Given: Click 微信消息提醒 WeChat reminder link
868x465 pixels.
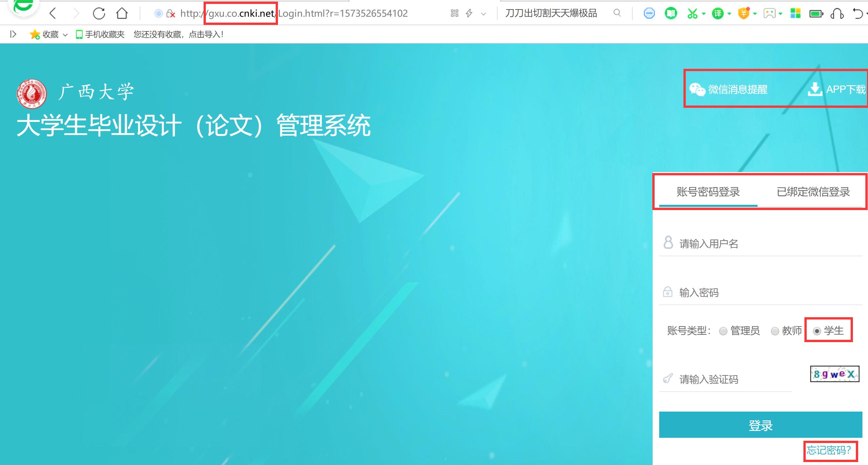Looking at the screenshot, I should (x=728, y=89).
